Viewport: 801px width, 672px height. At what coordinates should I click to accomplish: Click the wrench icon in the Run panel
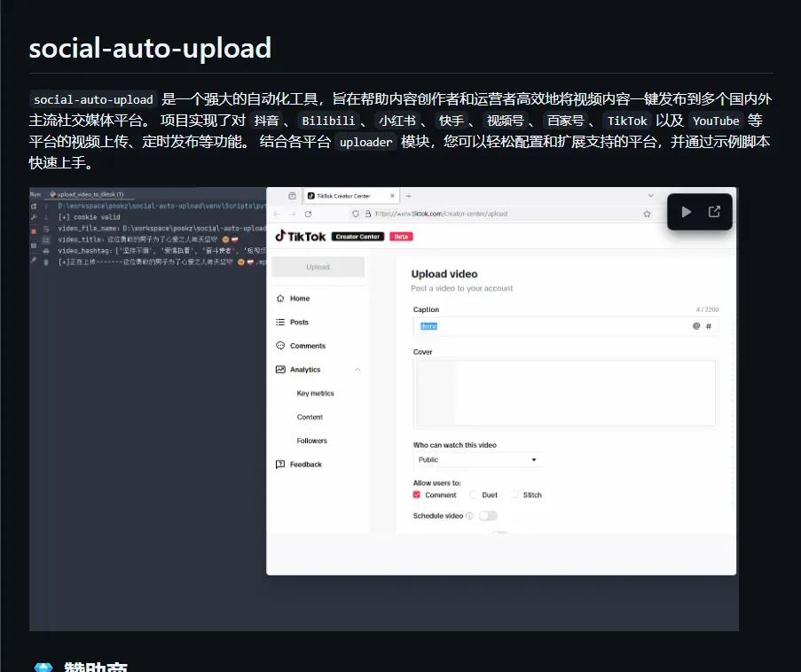tap(34, 217)
